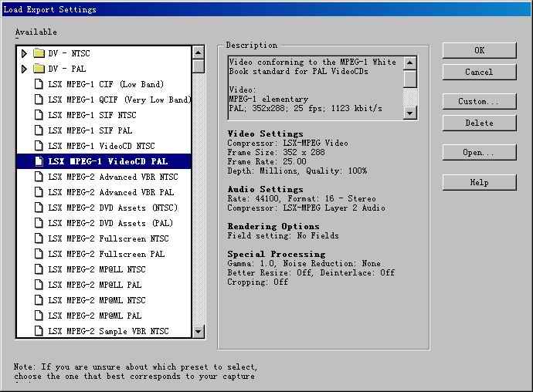Click the LSX MPEG-2 Advanced VBR NTSC icon
Viewport: 533px width, 392px height.
tap(39, 177)
